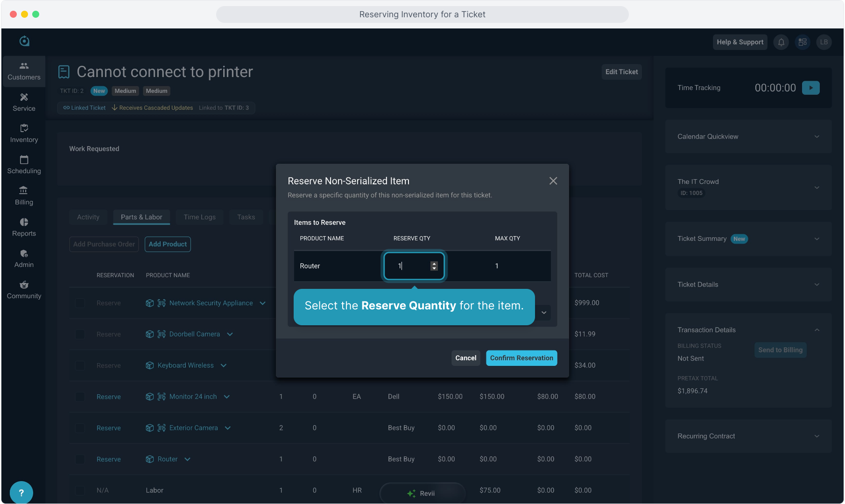Open the Service sidebar icon
The width and height of the screenshot is (845, 504).
[x=24, y=102]
